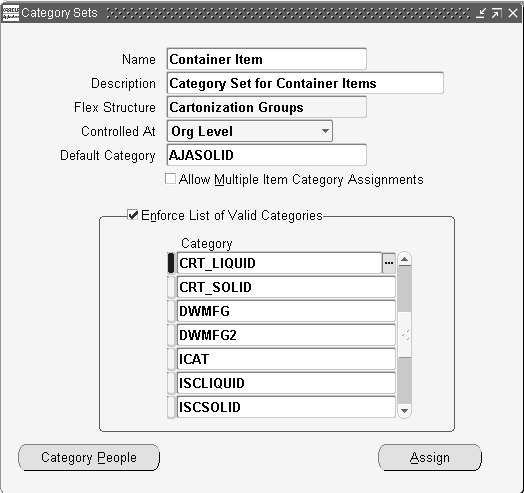The height and width of the screenshot is (493, 524).
Task: Click the Name field containing Container Item
Action: (x=267, y=59)
